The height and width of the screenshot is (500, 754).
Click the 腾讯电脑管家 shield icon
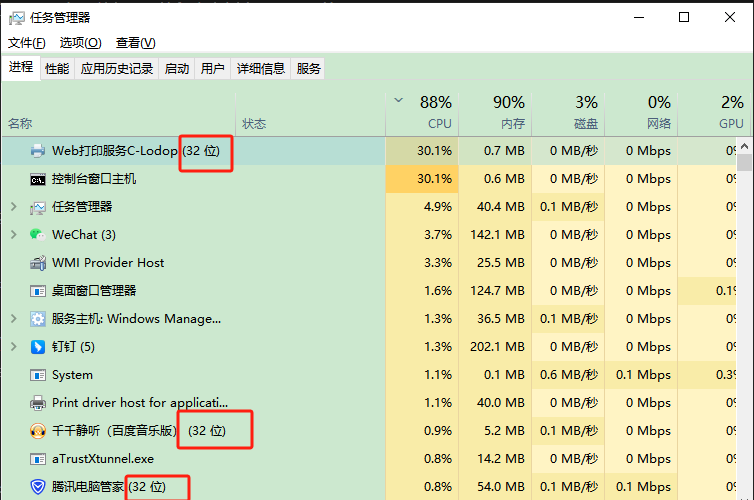pyautogui.click(x=38, y=487)
